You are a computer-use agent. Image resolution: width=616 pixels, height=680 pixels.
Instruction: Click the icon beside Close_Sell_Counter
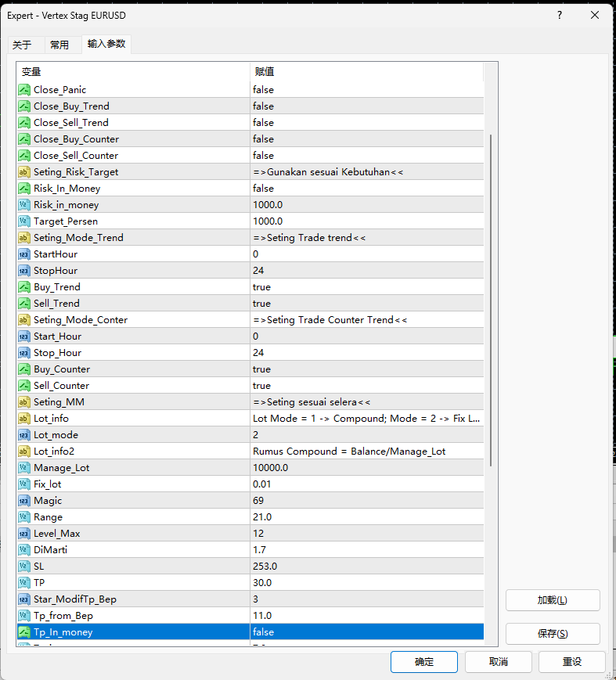(24, 156)
